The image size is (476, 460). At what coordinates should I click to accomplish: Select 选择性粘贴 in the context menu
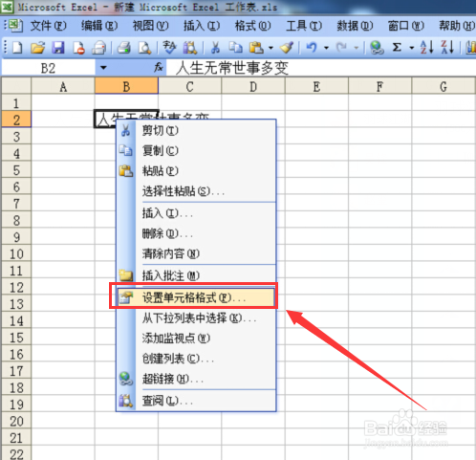click(196, 191)
